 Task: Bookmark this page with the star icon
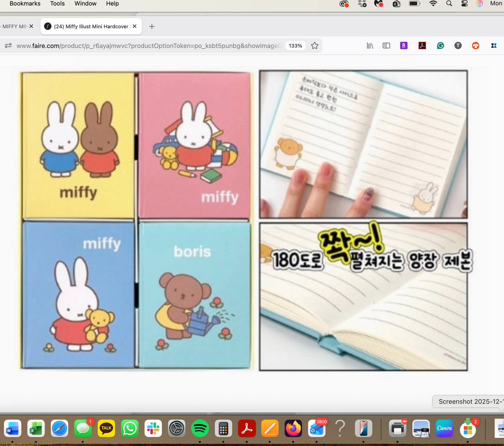[x=315, y=46]
